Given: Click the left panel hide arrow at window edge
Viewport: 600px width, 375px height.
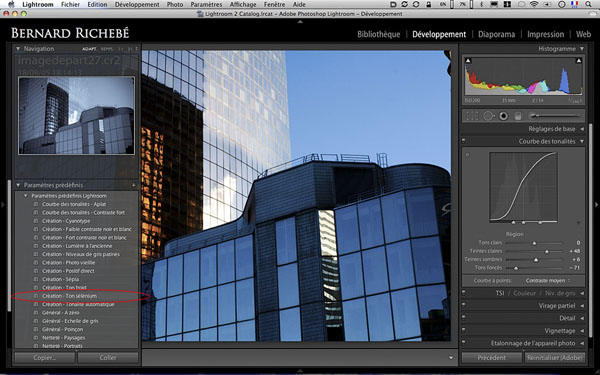Looking at the screenshot, I should click(3, 205).
